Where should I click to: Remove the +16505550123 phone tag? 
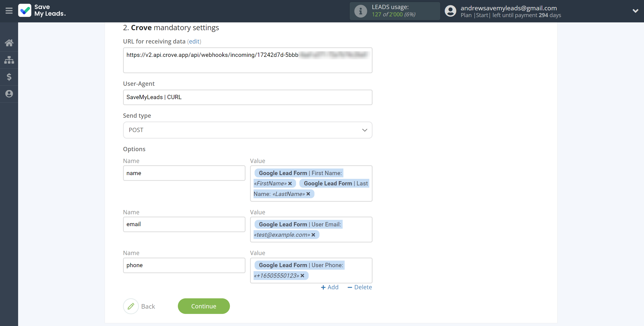click(302, 276)
